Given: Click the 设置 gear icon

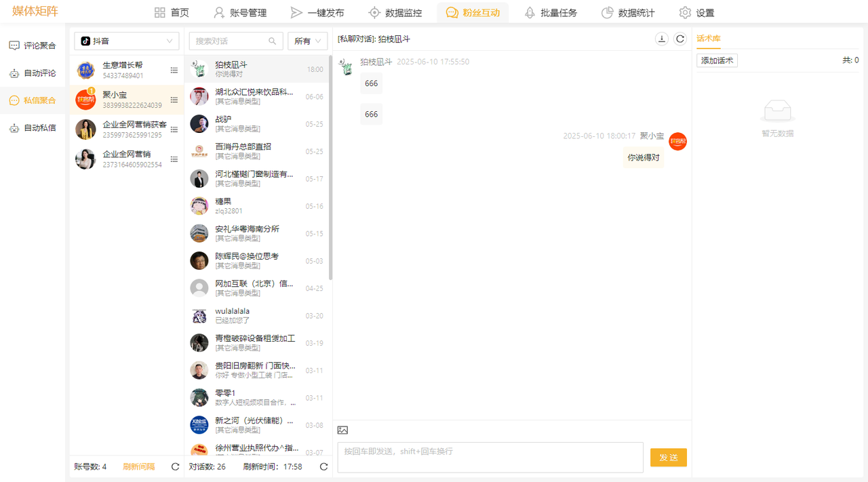Looking at the screenshot, I should pos(685,12).
